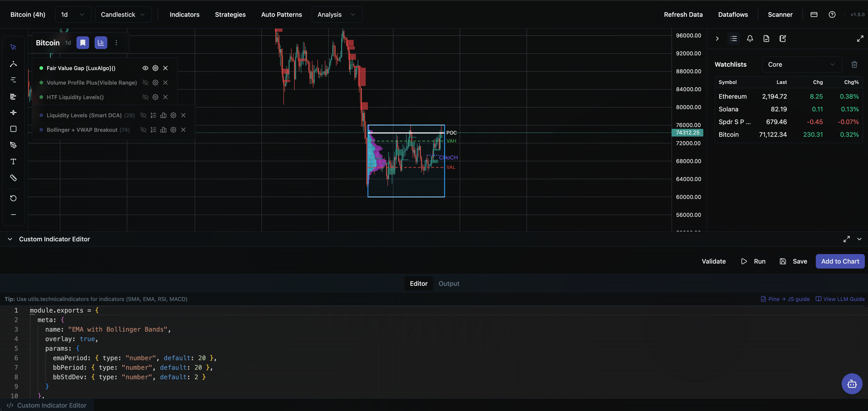Click the Bitcoin row in the watchlist

[729, 135]
